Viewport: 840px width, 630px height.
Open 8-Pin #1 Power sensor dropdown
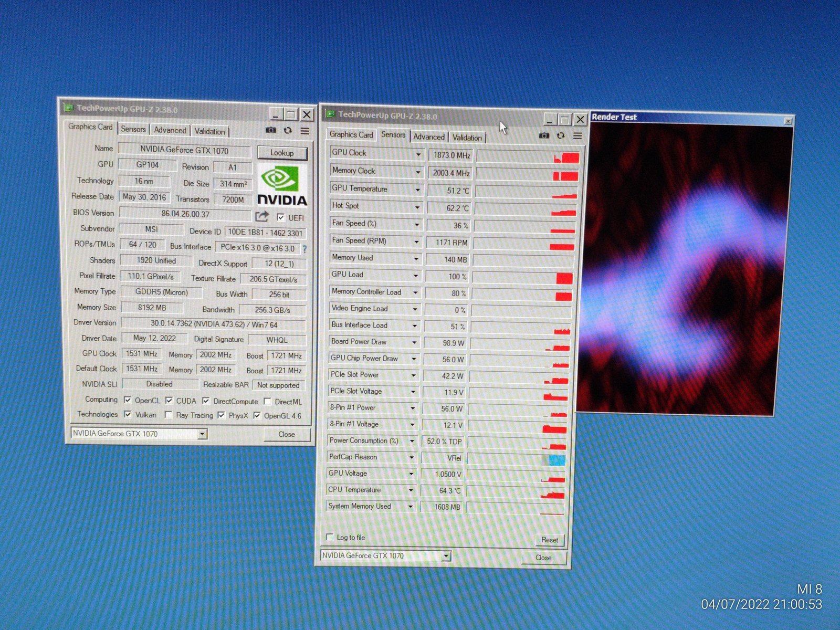coord(413,408)
